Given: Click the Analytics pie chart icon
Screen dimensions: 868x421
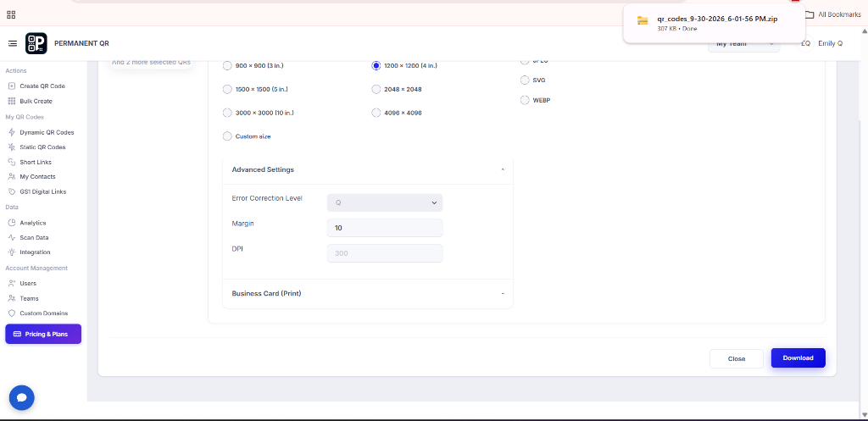Looking at the screenshot, I should [x=12, y=223].
